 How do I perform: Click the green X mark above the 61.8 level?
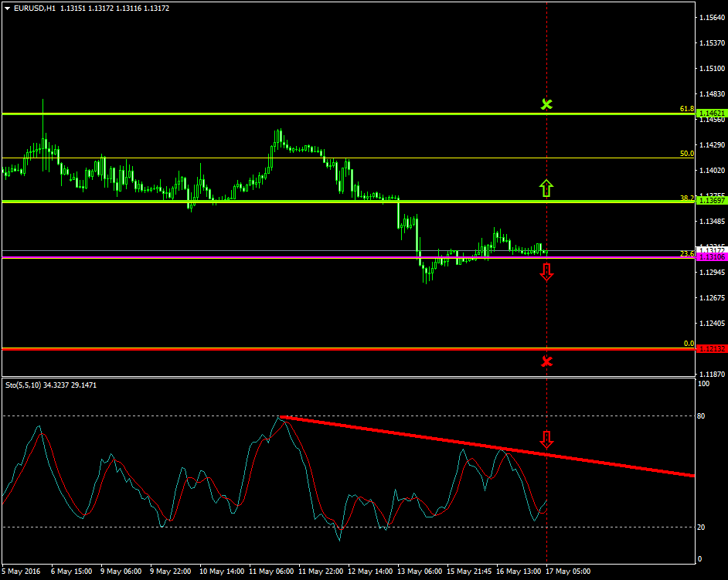[x=547, y=103]
